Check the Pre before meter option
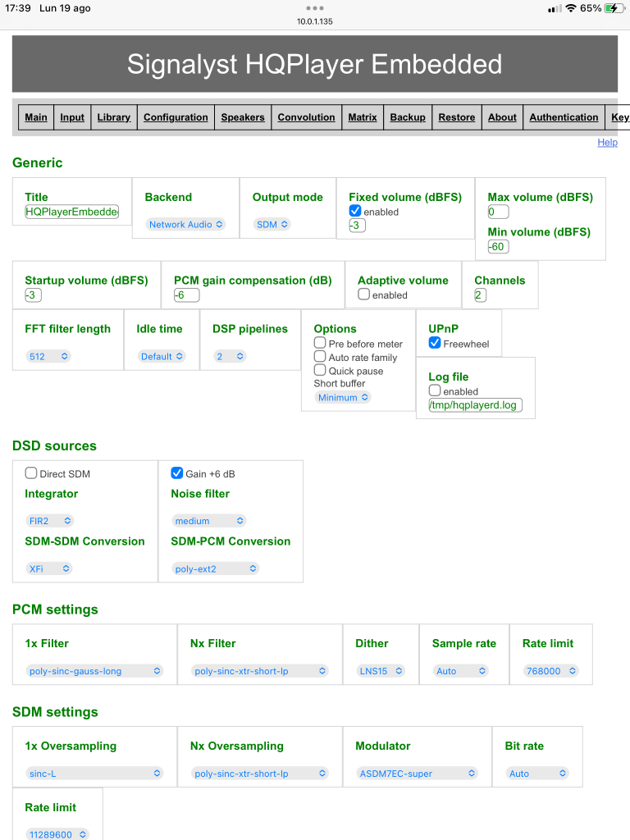 tap(320, 343)
